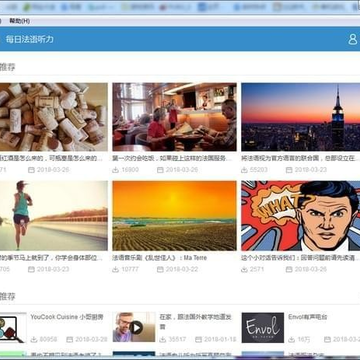This screenshot has height=360, width=360.
Task: Click download icon beside 80958
Action: click(34, 339)
